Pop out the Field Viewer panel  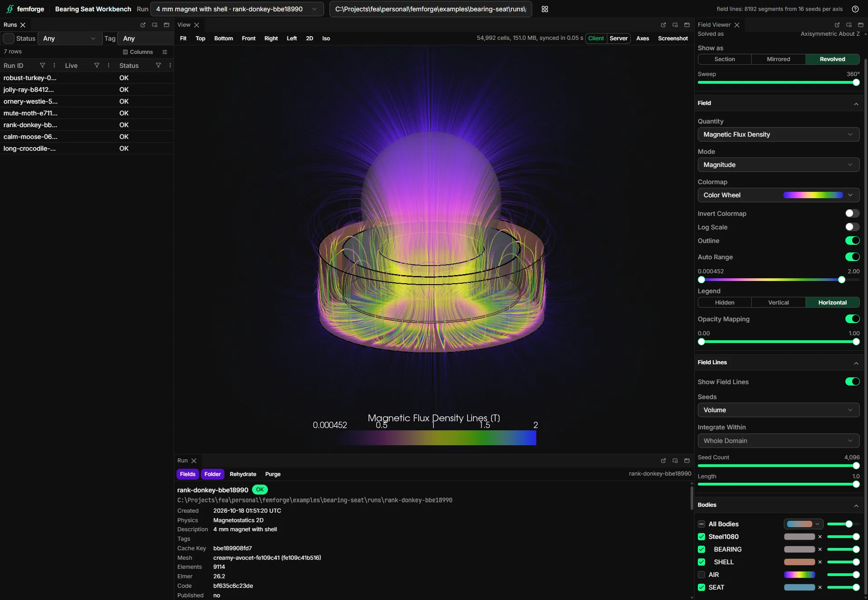click(x=837, y=25)
